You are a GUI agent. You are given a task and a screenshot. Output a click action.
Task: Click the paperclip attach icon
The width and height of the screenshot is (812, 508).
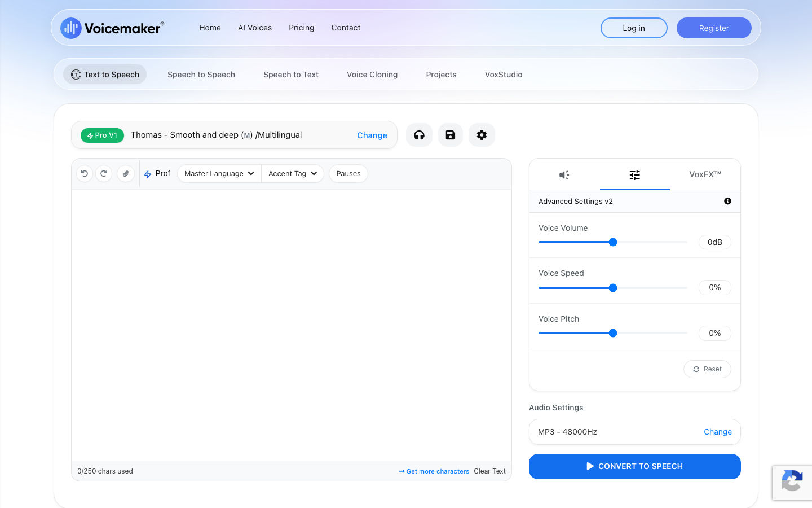126,174
